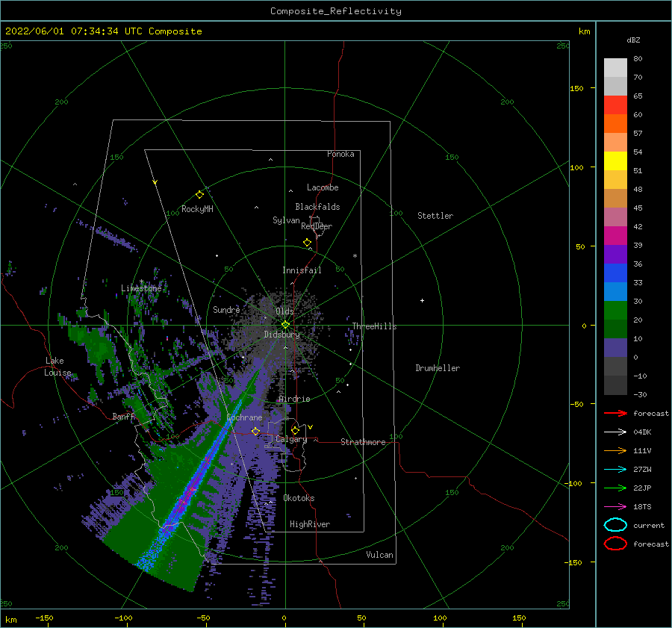Image resolution: width=672 pixels, height=628 pixels.
Task: Click the red forecast ellipse icon
Action: pos(615,544)
